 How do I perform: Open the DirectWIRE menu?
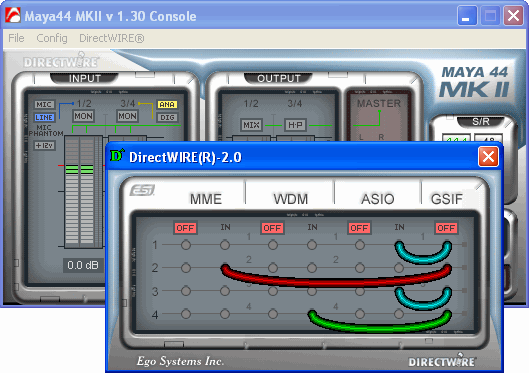click(112, 38)
